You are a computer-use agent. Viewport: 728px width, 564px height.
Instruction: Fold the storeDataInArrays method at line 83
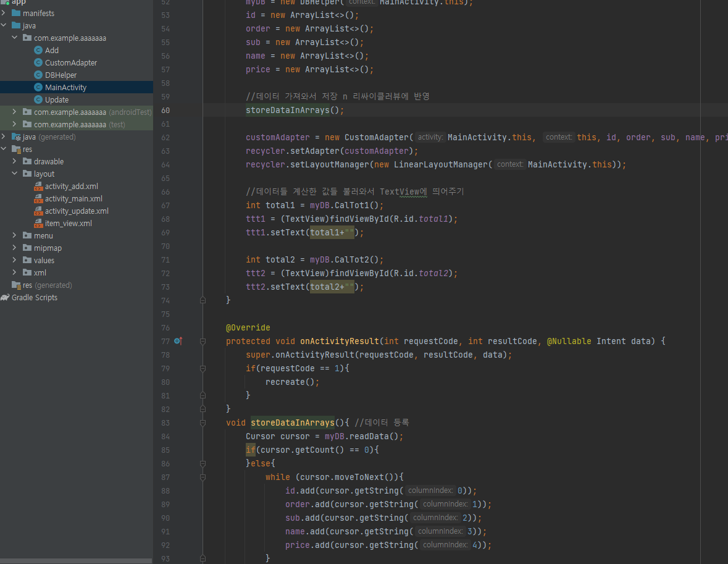[x=203, y=423]
